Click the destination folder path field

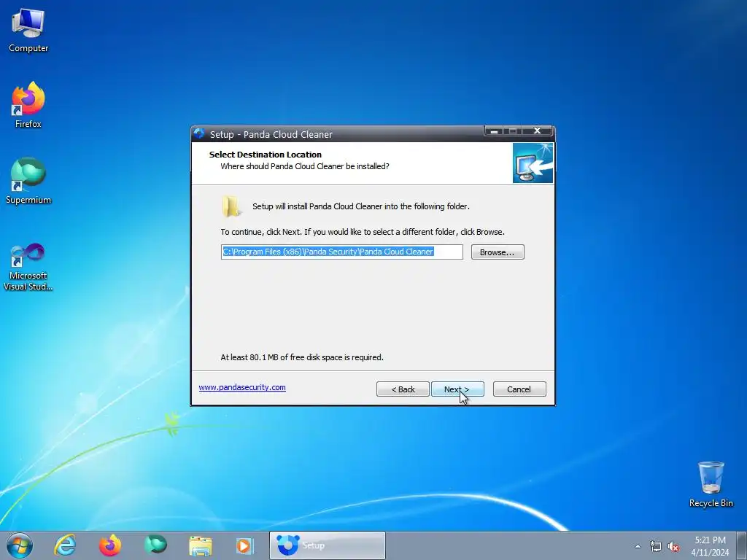point(341,252)
